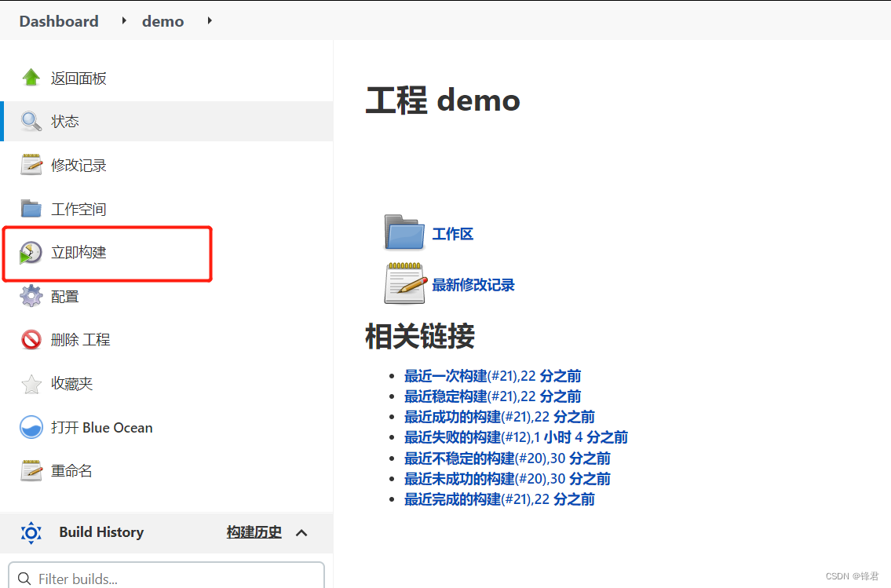Click the notepad icon beside 重命名
The width and height of the screenshot is (891, 588).
31,471
